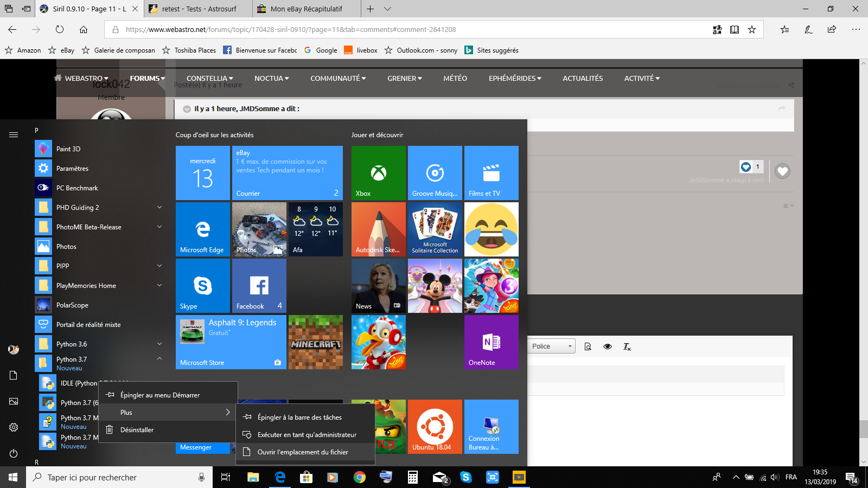The width and height of the screenshot is (868, 488).
Task: Click the remove formatting Tx icon
Action: pos(627,346)
